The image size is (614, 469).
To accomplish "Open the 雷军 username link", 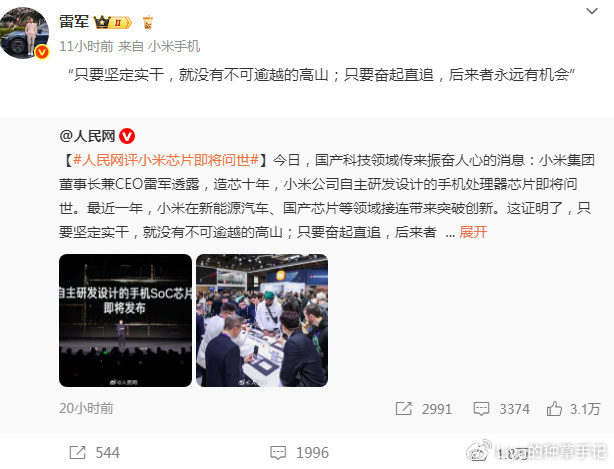I will click(74, 22).
